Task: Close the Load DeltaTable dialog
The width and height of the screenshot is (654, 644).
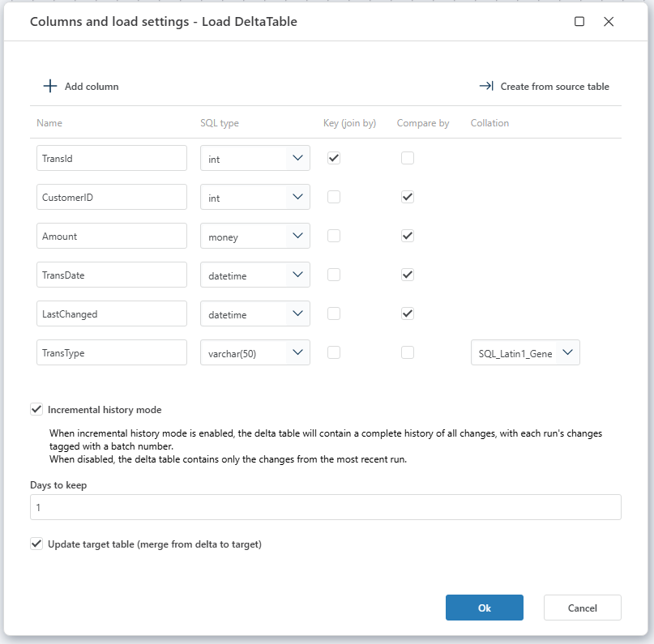Action: [x=609, y=22]
